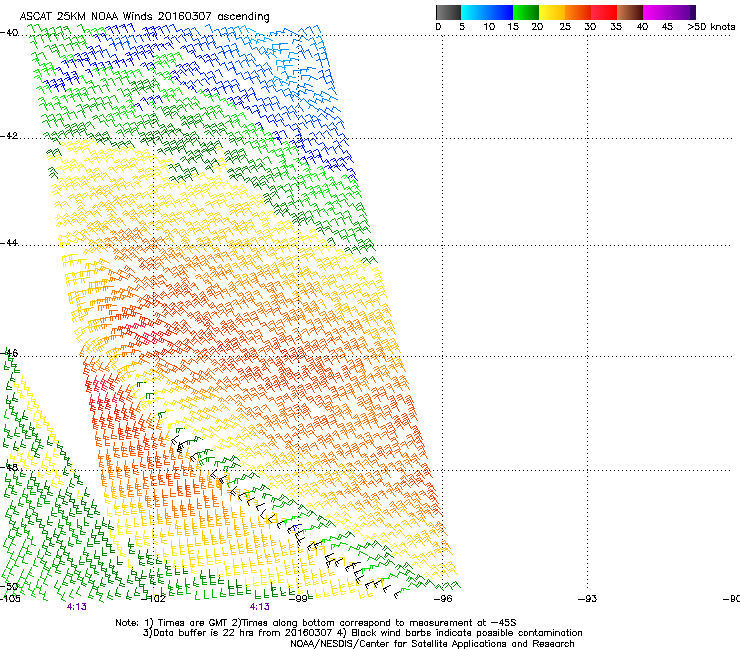This screenshot has height=650, width=740.
Task: Click the legend scale value "20"
Action: [x=537, y=27]
